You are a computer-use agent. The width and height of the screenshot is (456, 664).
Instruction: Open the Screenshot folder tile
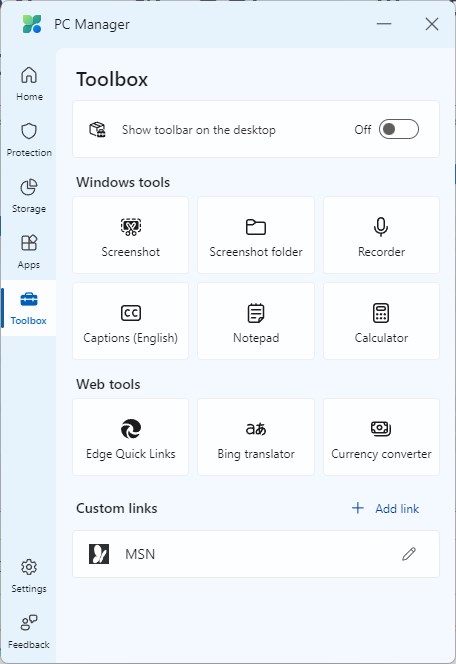[x=256, y=235]
